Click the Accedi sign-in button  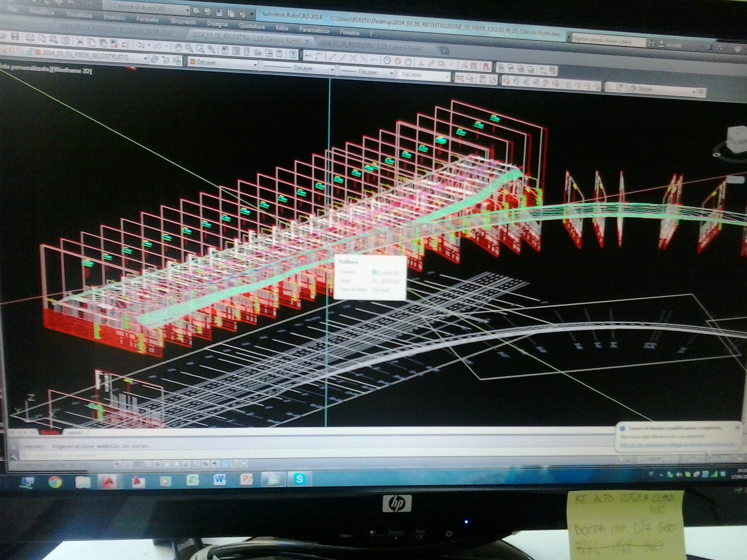[x=672, y=45]
